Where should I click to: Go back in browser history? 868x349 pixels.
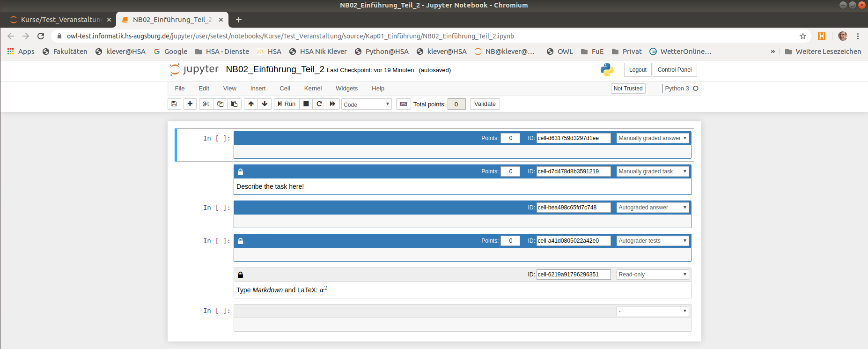[x=11, y=36]
